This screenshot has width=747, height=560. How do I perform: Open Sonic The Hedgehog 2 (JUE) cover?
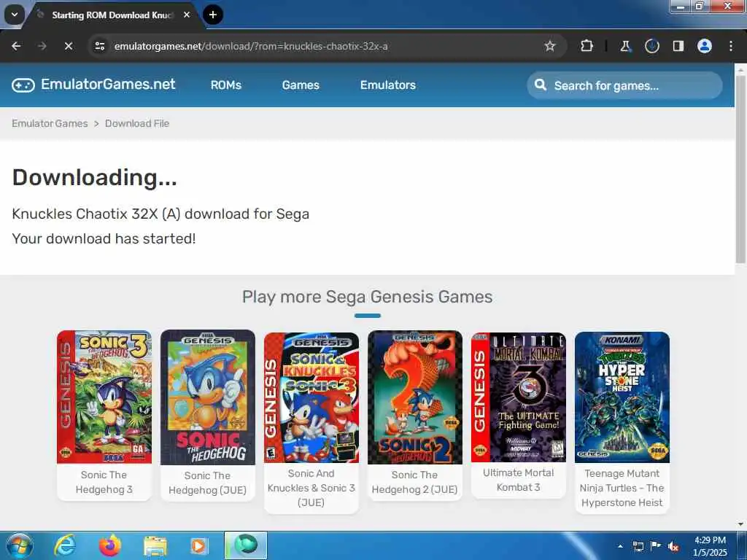pos(415,397)
